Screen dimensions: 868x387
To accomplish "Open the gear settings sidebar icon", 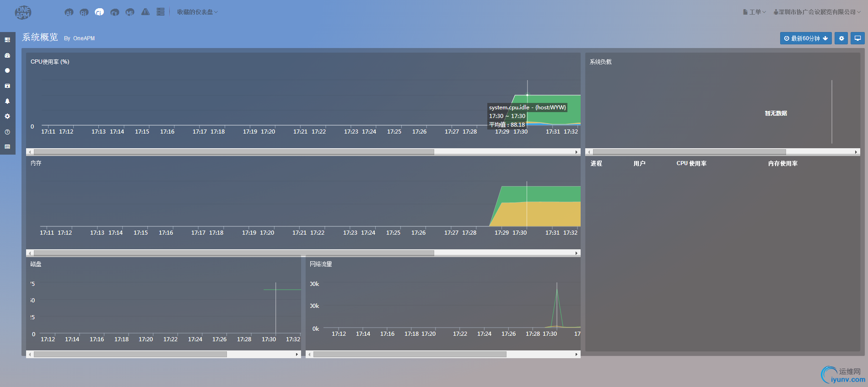I will (x=7, y=116).
